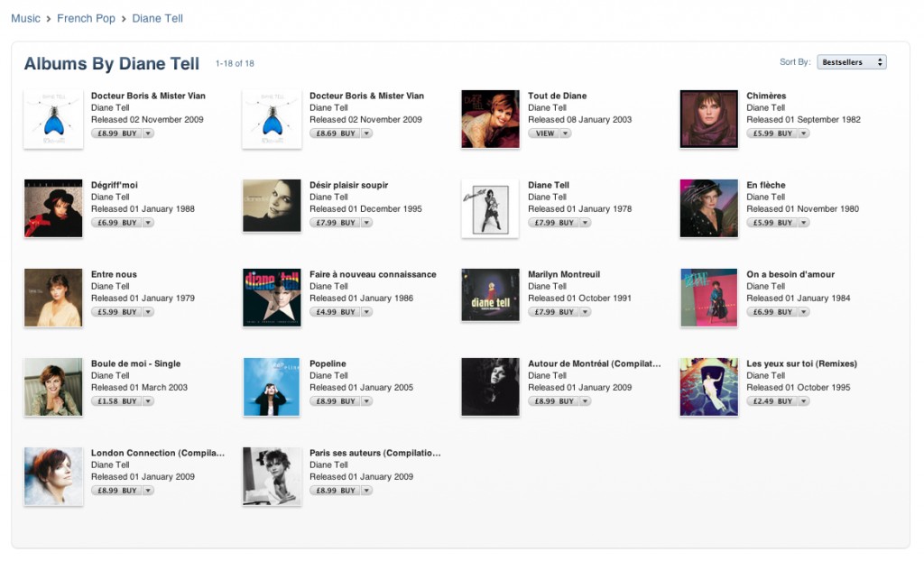Viewport: 924px width, 561px height.
Task: Buy Dégriff'moi for £6.99
Action: (x=116, y=223)
